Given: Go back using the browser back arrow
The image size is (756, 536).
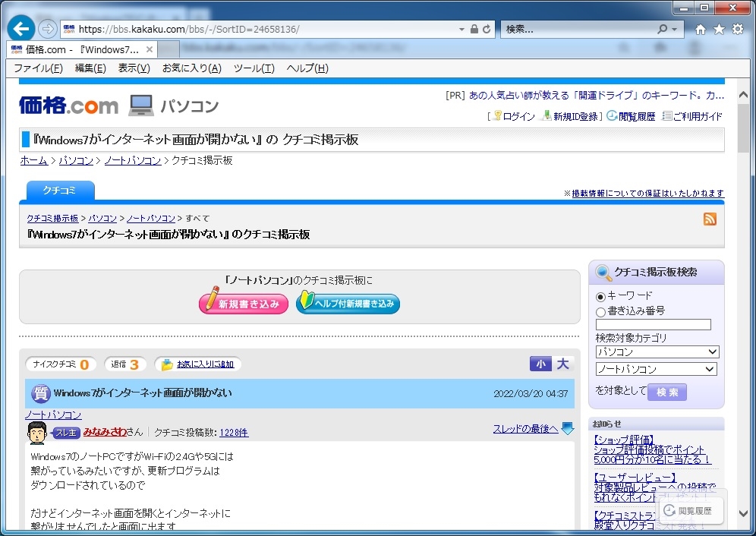Looking at the screenshot, I should click(x=20, y=29).
